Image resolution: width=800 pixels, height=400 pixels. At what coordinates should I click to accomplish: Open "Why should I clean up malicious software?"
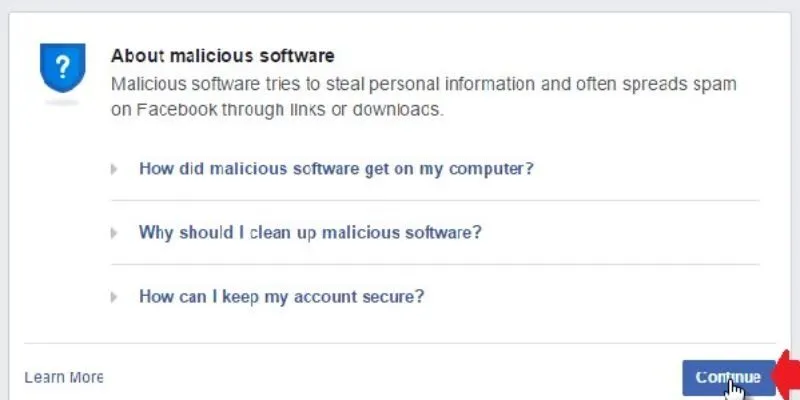tap(310, 232)
